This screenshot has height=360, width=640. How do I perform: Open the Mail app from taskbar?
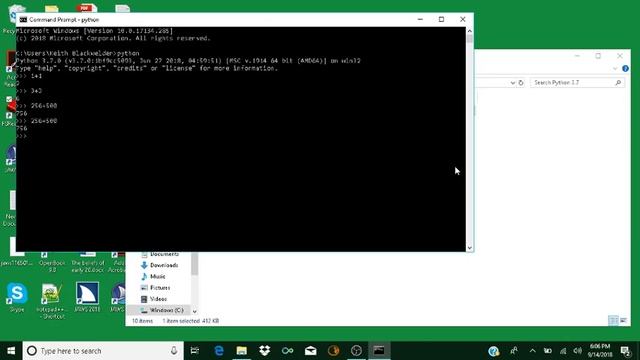pyautogui.click(x=311, y=351)
